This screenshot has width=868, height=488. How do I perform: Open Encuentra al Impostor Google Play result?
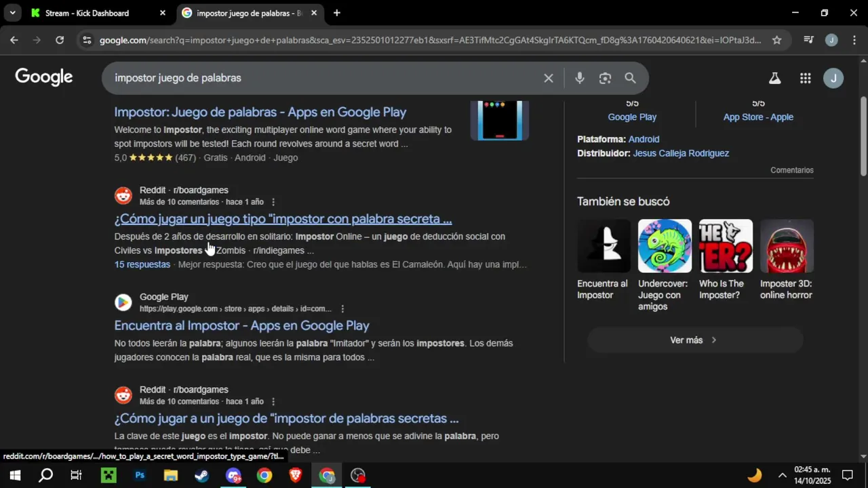pyautogui.click(x=241, y=325)
